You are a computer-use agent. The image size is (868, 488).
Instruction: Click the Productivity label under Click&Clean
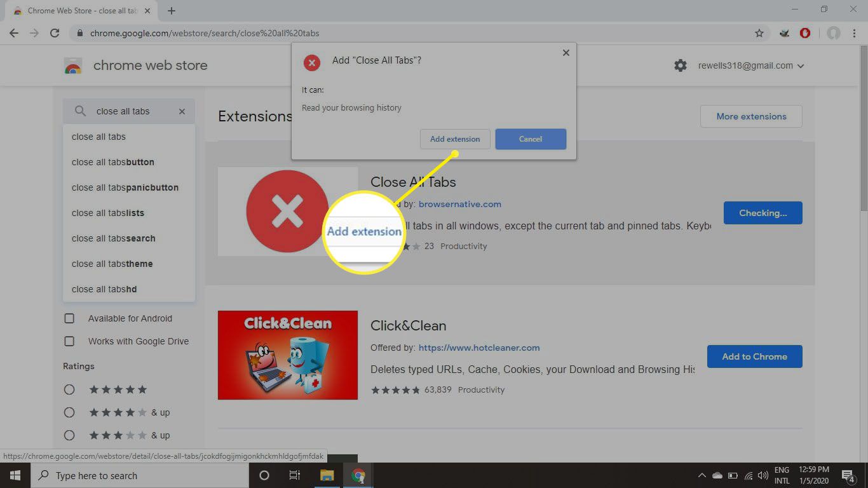click(x=481, y=390)
